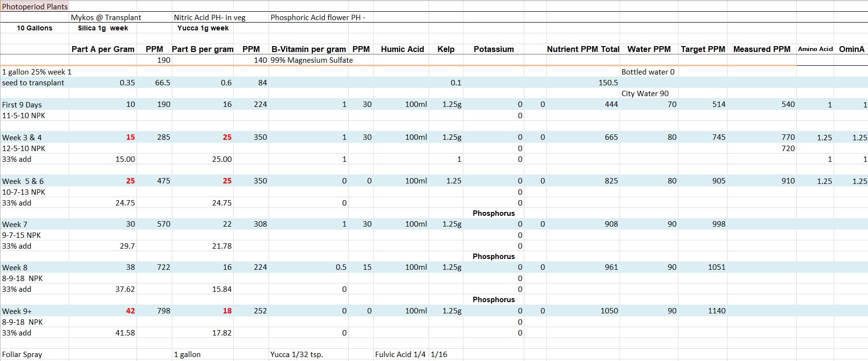
Task: Click the red '42' Part A value
Action: pos(130,310)
